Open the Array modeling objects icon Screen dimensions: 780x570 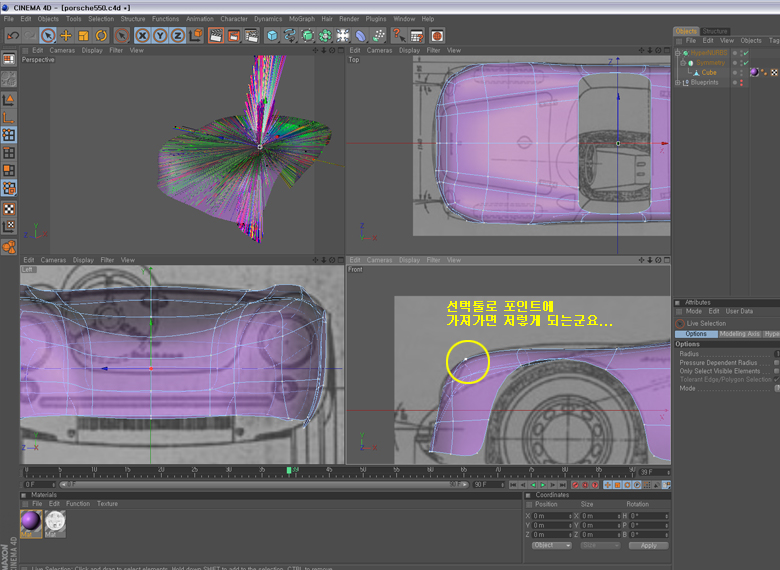tap(325, 36)
